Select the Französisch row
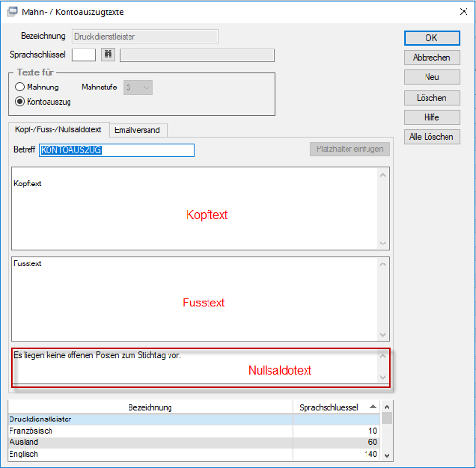The width and height of the screenshot is (476, 468). [x=193, y=431]
